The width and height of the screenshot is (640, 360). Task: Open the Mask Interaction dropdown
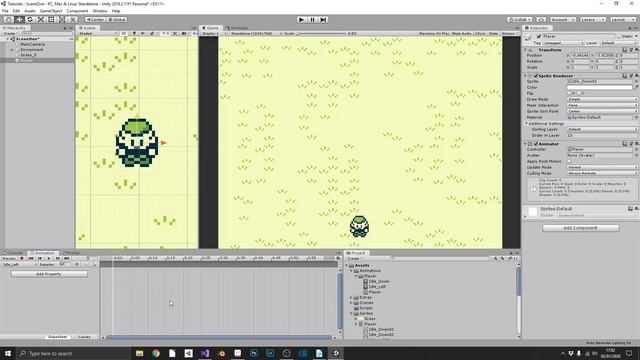click(x=602, y=105)
